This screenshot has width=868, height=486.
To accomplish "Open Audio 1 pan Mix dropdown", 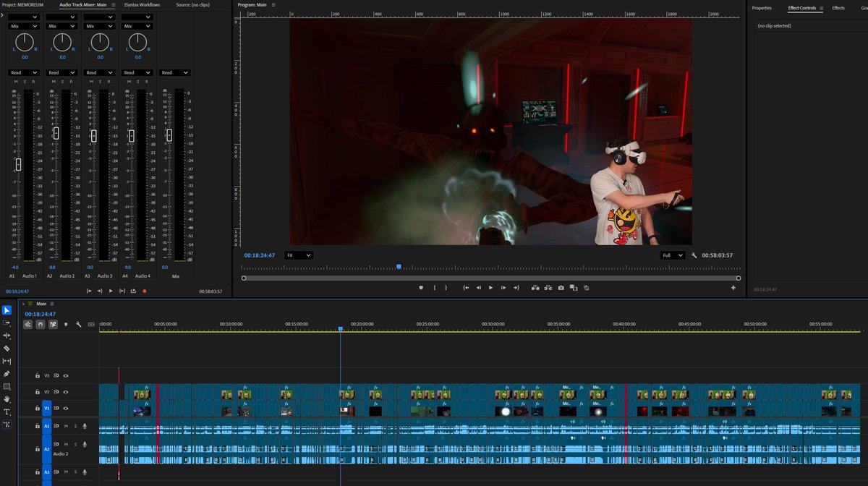I will (x=24, y=26).
